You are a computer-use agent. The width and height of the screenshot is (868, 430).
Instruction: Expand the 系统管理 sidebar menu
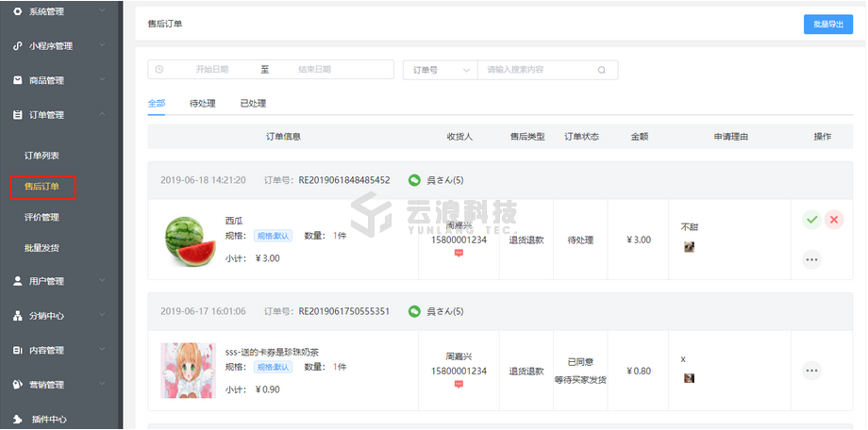pos(60,10)
